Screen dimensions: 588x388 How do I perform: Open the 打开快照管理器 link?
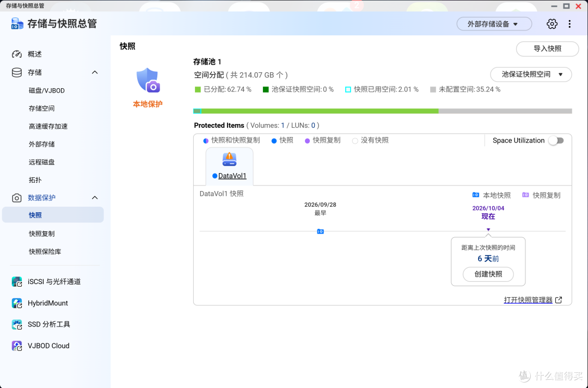click(x=528, y=300)
